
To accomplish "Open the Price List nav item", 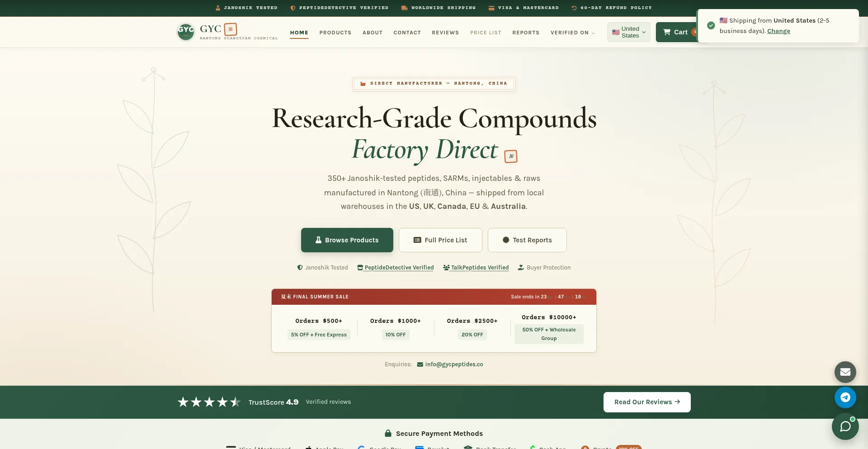I will pos(486,33).
